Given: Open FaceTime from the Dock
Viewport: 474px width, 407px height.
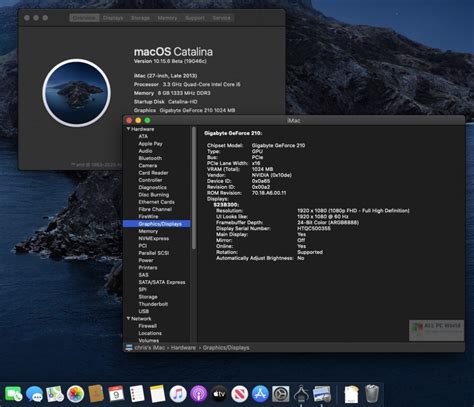Looking at the screenshot, I should (x=13, y=394).
